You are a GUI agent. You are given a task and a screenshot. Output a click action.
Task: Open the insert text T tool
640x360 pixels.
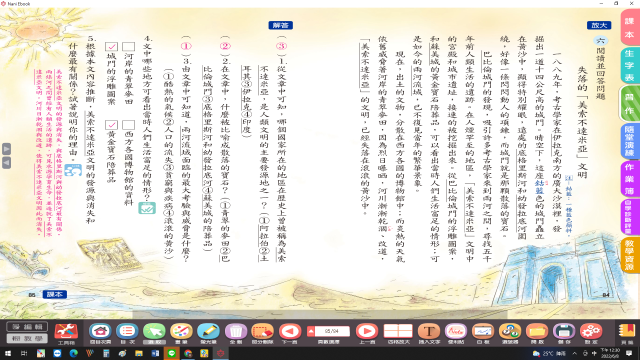(429, 332)
